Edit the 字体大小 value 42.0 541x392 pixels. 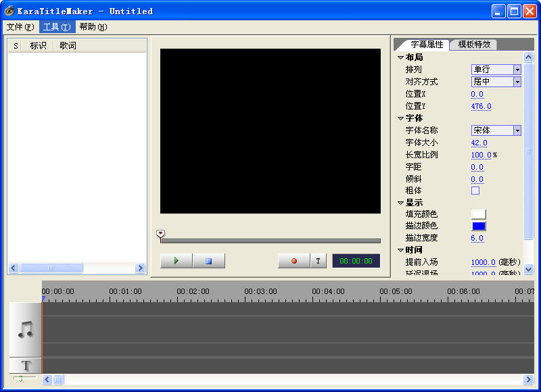(479, 143)
